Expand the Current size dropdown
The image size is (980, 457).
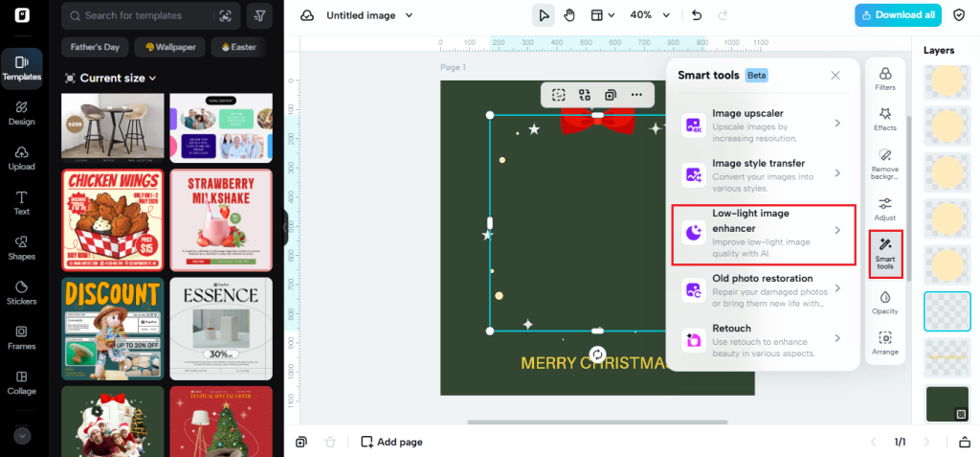tap(109, 78)
